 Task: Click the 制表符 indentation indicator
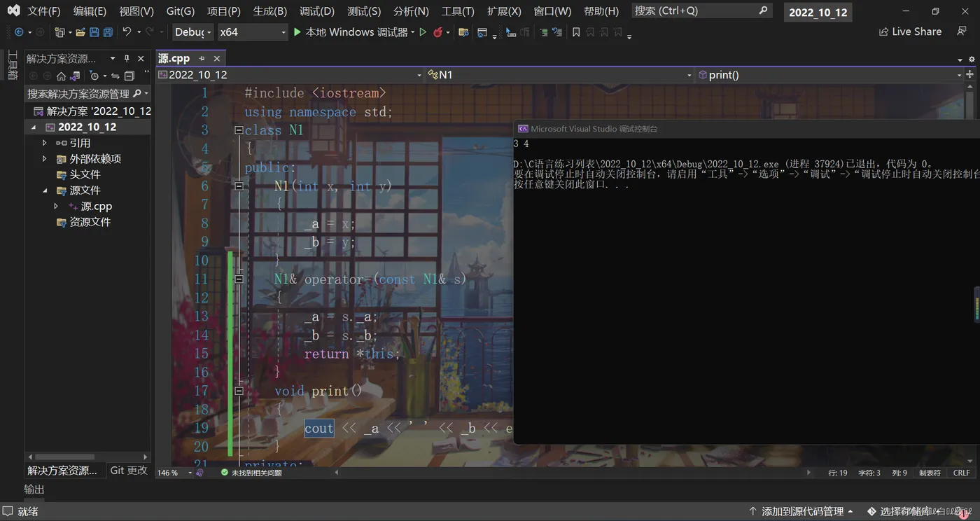(x=930, y=473)
